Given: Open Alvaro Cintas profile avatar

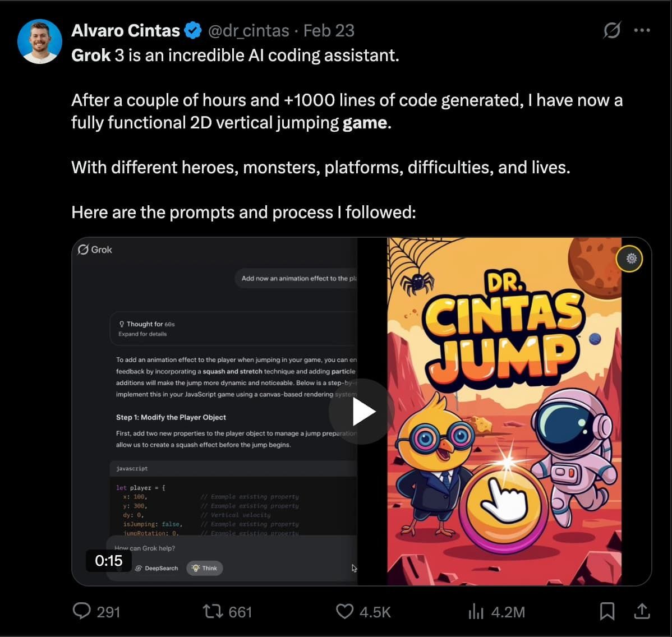Looking at the screenshot, I should tap(39, 41).
